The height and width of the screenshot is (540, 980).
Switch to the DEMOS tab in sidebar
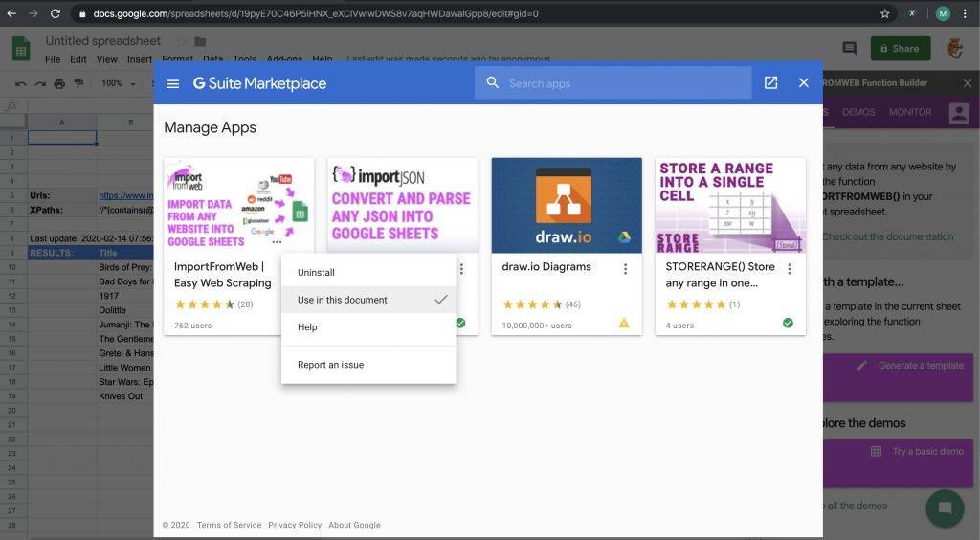point(858,113)
